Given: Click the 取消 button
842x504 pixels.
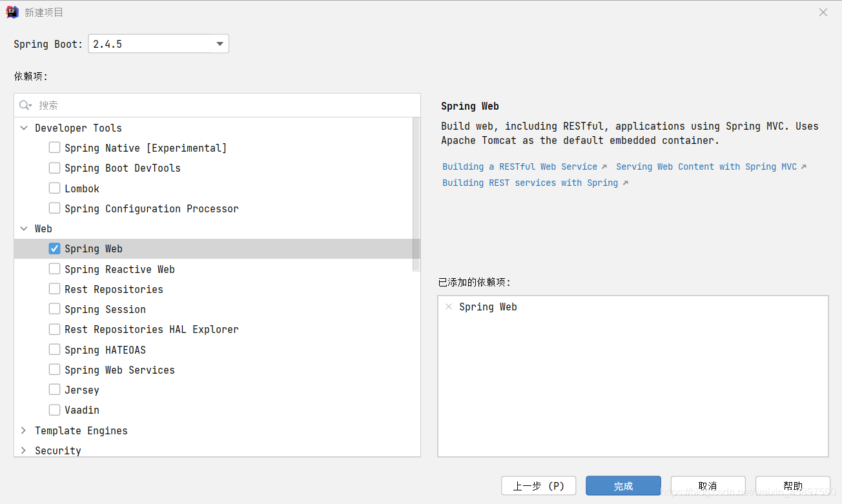Looking at the screenshot, I should pos(708,486).
